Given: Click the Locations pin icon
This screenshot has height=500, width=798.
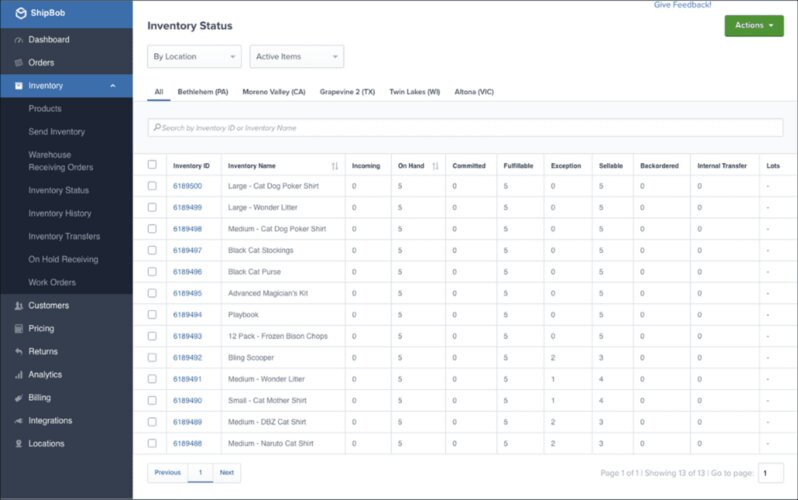Looking at the screenshot, I should pyautogui.click(x=18, y=444).
